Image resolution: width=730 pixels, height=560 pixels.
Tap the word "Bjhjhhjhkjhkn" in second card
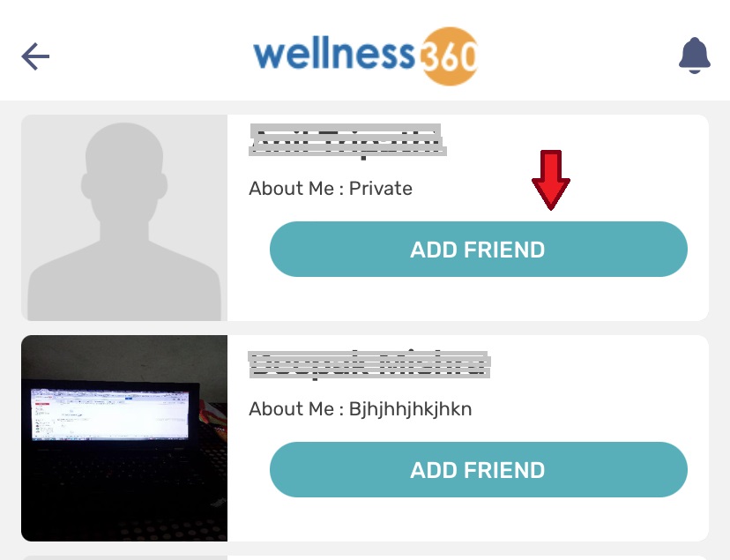coord(411,409)
